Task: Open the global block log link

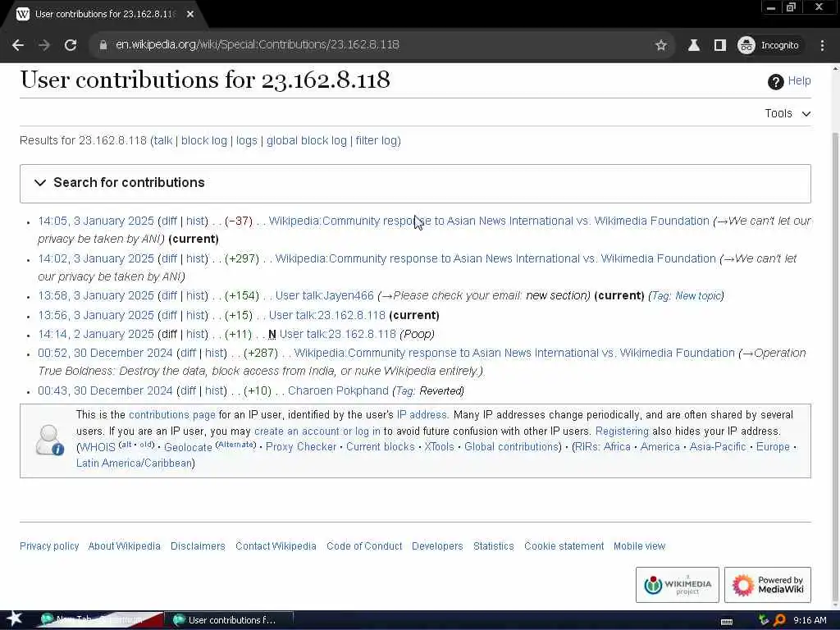Action: coord(307,140)
